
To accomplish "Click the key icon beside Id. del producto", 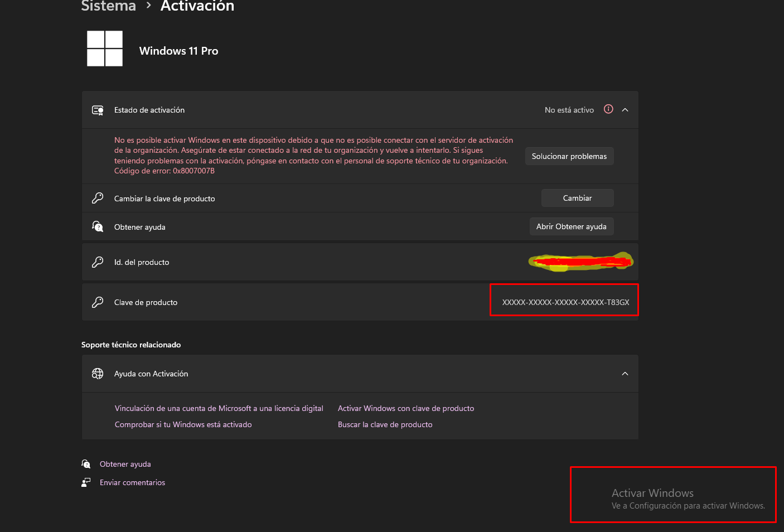I will [98, 262].
